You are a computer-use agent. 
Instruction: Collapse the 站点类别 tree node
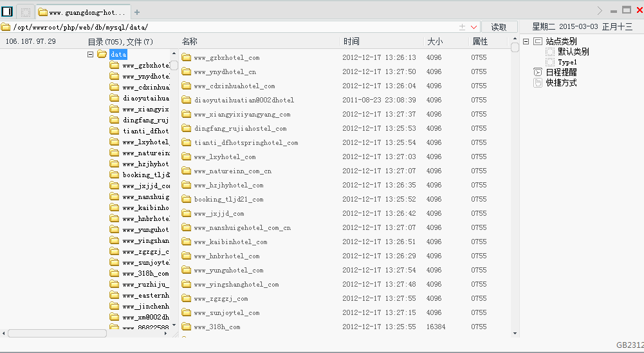(x=526, y=41)
